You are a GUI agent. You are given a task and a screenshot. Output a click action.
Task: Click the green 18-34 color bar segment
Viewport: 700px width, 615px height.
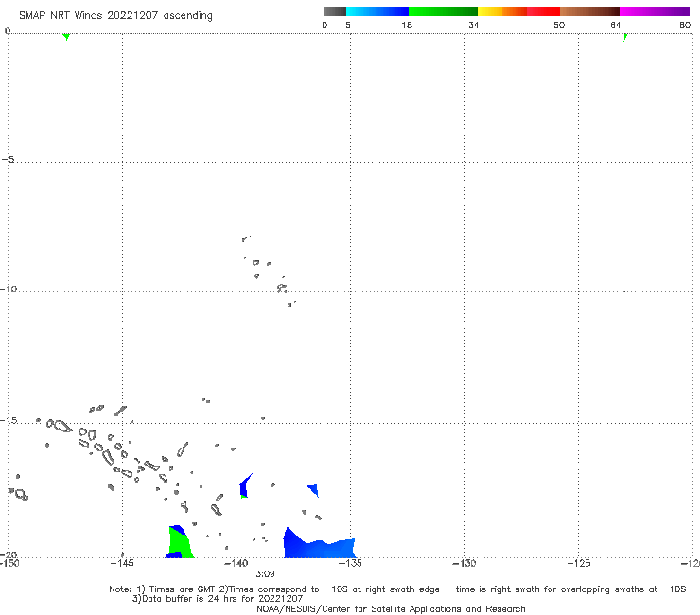click(x=443, y=11)
